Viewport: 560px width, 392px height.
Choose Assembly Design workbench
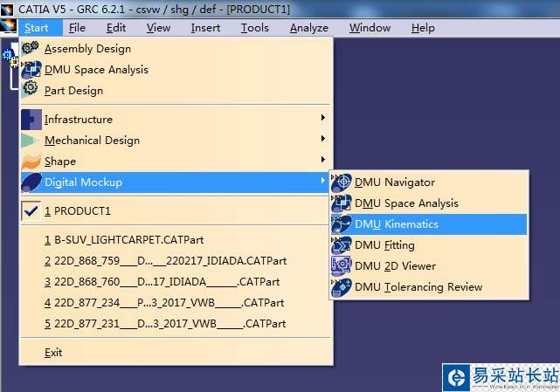(x=176, y=49)
